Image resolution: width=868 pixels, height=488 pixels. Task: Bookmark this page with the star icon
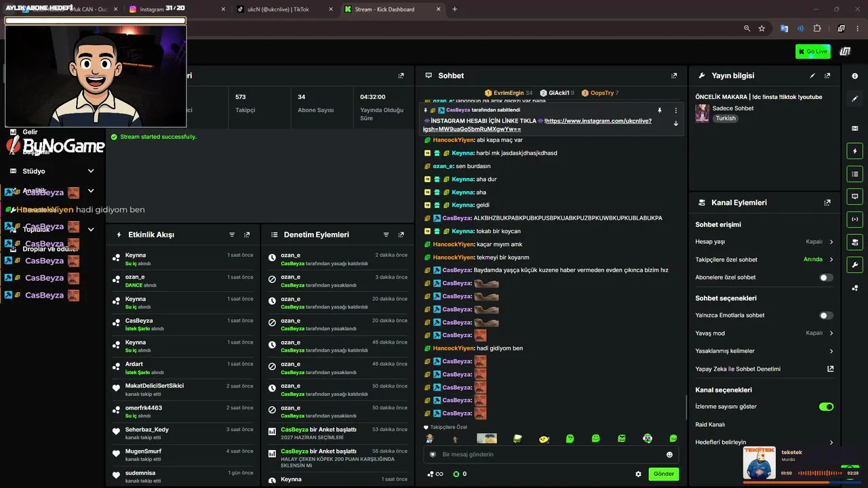pyautogui.click(x=762, y=28)
